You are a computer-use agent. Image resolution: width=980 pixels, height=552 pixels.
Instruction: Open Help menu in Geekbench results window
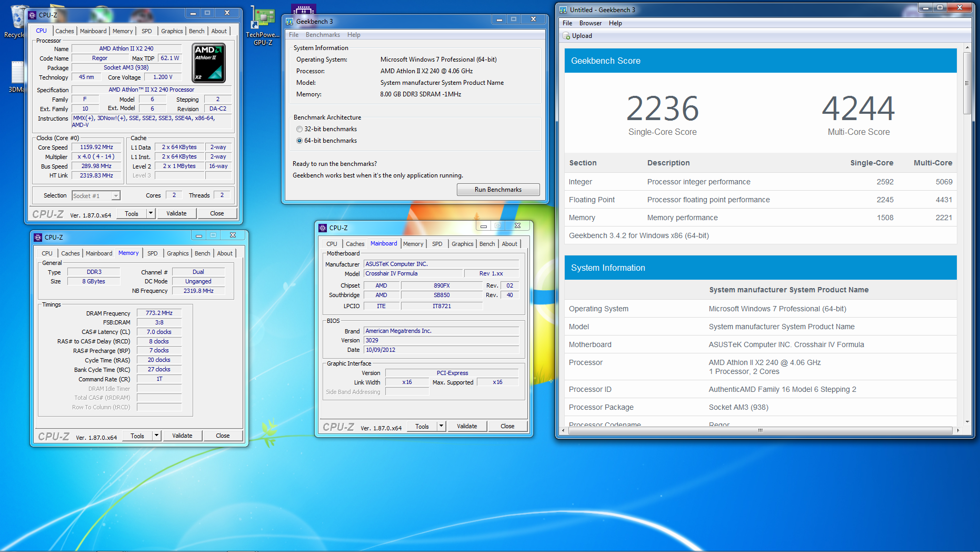(615, 23)
